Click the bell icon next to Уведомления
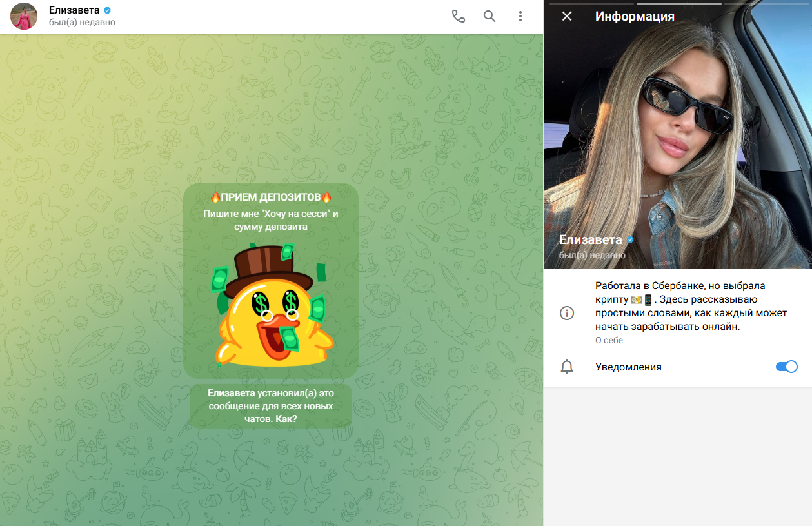 click(x=567, y=367)
